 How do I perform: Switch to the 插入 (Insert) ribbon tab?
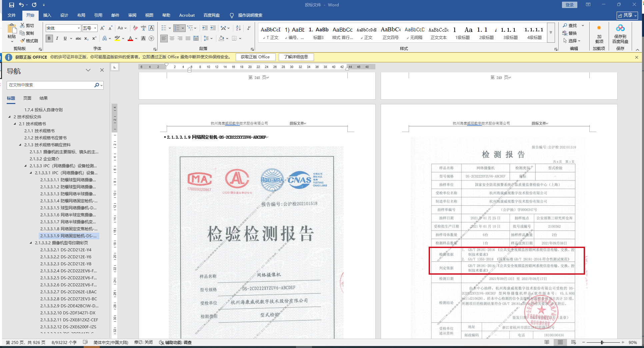pos(47,15)
